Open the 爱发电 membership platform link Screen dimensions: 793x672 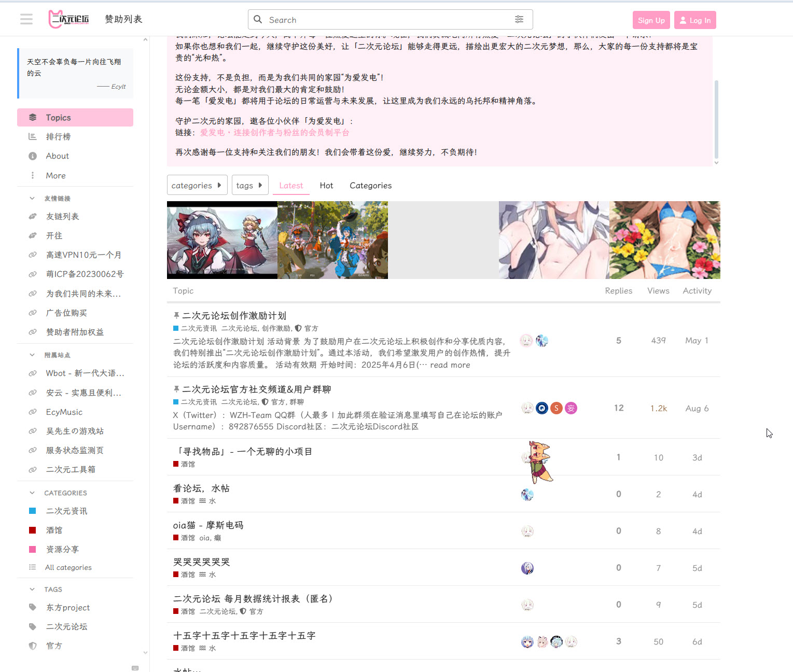click(x=275, y=133)
